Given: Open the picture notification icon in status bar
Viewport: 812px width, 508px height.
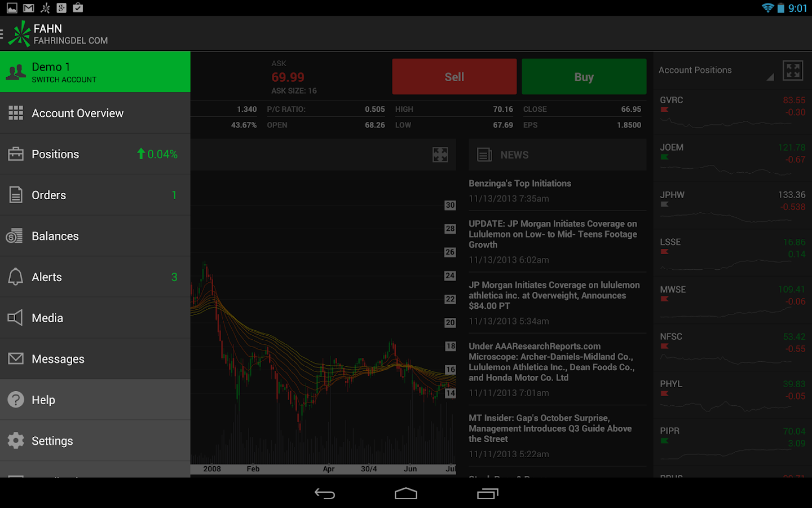Looking at the screenshot, I should pyautogui.click(x=12, y=8).
